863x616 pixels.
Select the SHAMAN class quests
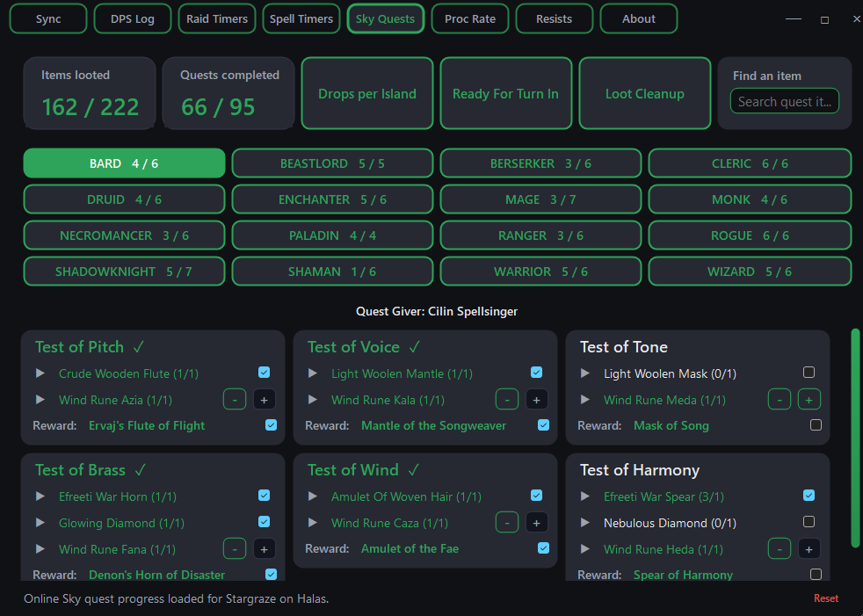[x=332, y=272]
